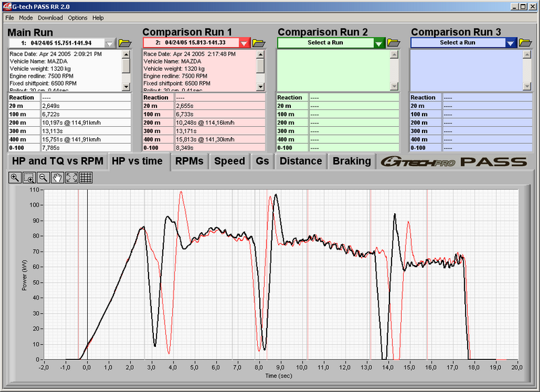This screenshot has height=392, width=540.
Task: Expand the Comparison Run 1 red dropdown
Action: (244, 43)
